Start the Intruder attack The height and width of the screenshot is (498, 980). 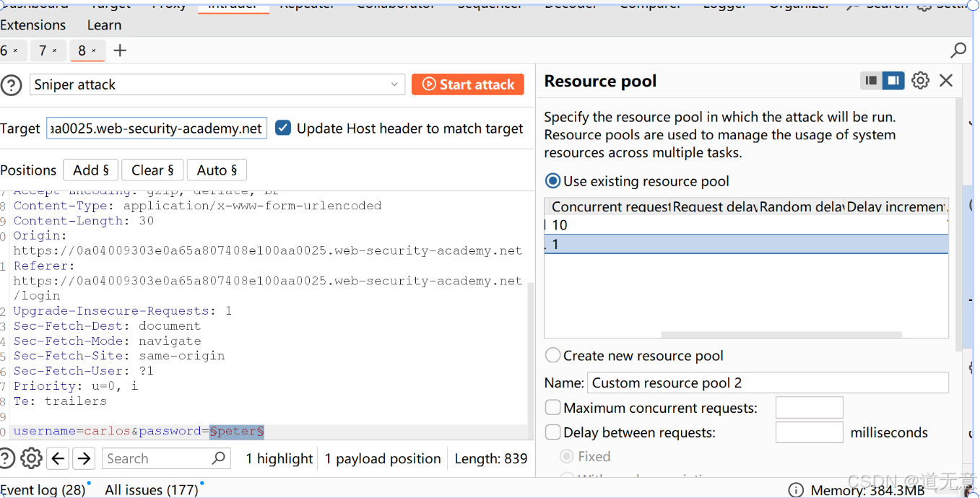tap(468, 84)
